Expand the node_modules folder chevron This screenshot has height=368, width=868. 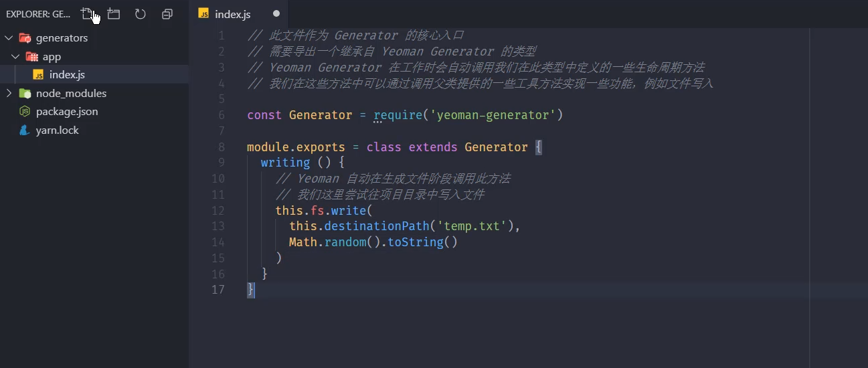(9, 93)
